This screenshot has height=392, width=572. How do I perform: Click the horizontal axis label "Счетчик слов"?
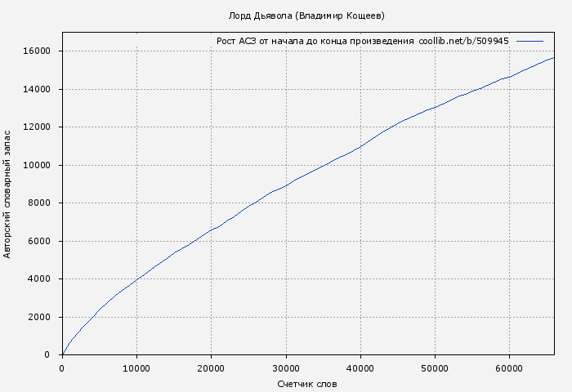coord(307,384)
